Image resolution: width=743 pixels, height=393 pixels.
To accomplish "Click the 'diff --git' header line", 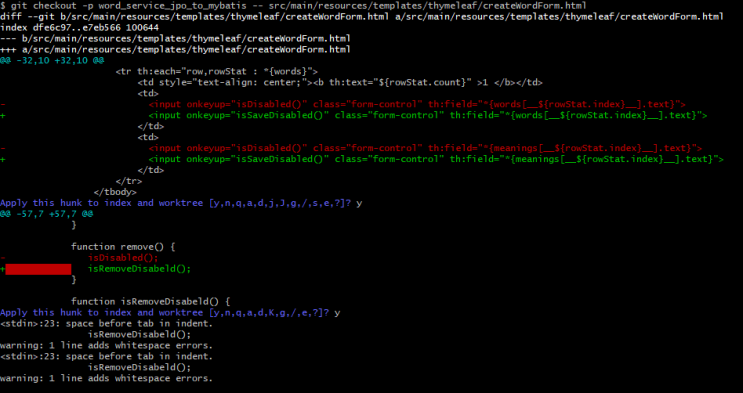I will pyautogui.click(x=362, y=17).
